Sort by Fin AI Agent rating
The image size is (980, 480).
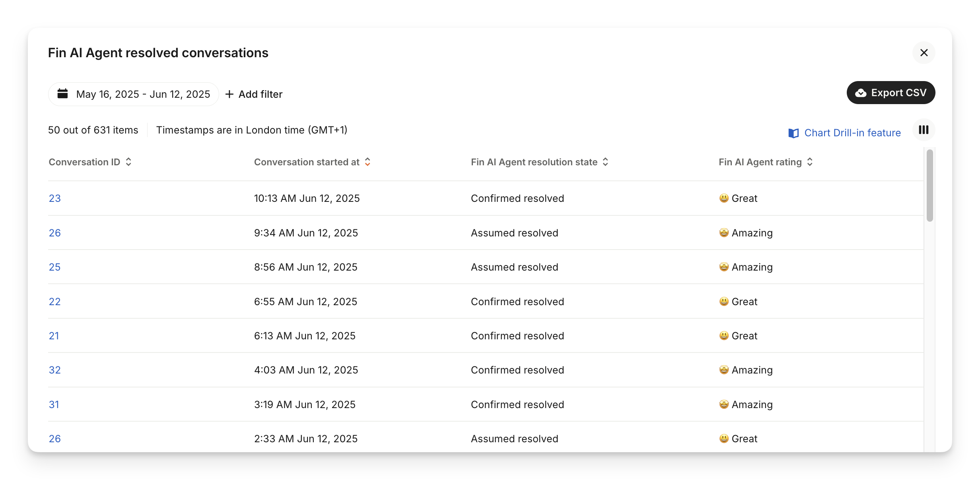click(810, 162)
